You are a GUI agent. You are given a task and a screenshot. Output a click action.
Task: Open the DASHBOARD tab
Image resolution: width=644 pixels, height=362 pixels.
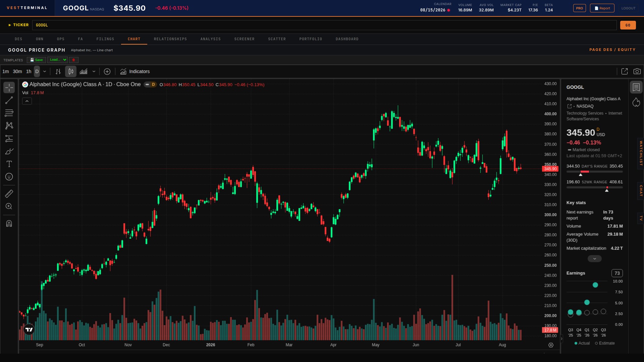click(347, 39)
